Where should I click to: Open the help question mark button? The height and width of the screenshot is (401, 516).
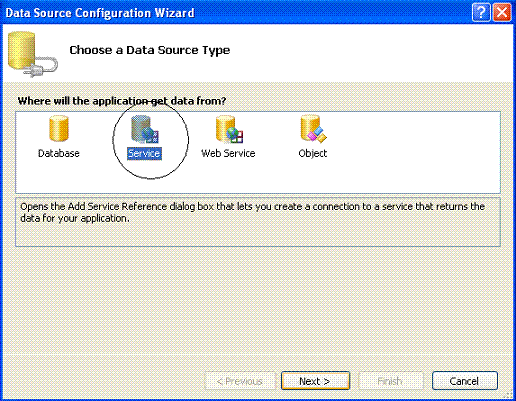point(481,13)
